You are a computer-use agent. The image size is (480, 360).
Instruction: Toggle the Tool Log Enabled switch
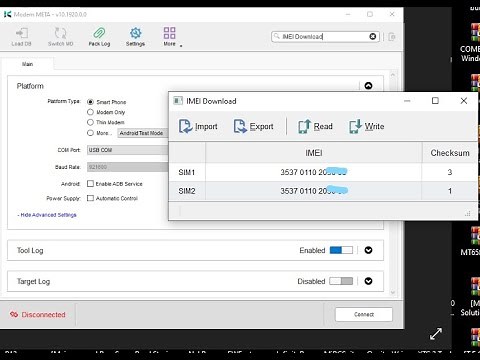341,250
